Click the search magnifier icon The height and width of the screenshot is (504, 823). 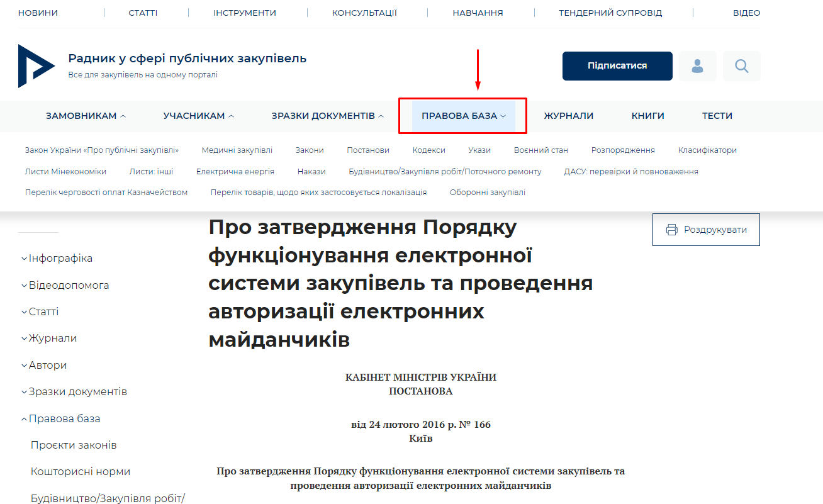741,66
